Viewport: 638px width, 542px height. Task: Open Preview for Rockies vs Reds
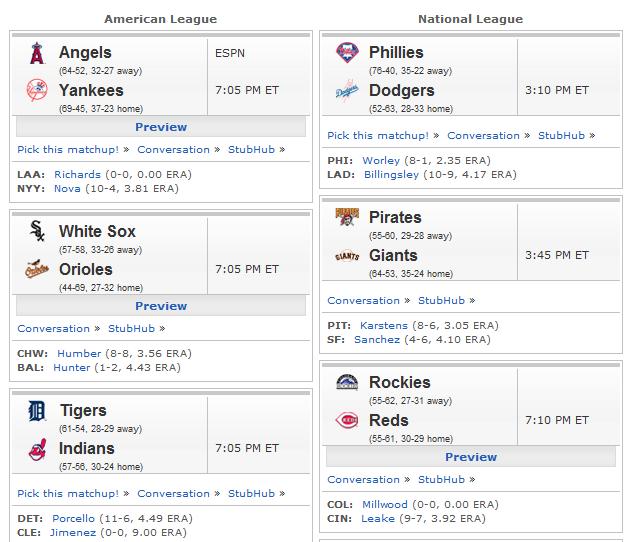[471, 457]
